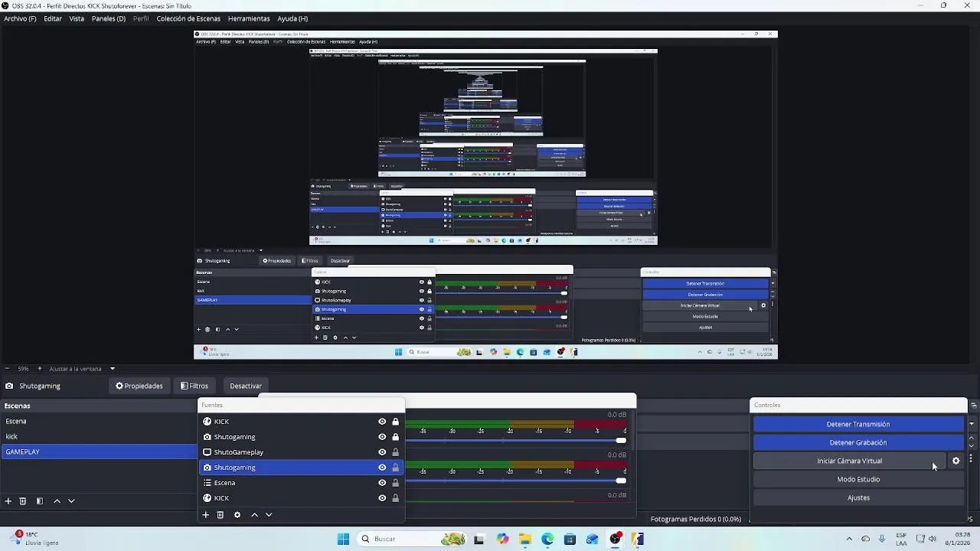Add a new source with the Fuentes plus icon
Viewport: 980px width, 551px height.
click(x=205, y=515)
